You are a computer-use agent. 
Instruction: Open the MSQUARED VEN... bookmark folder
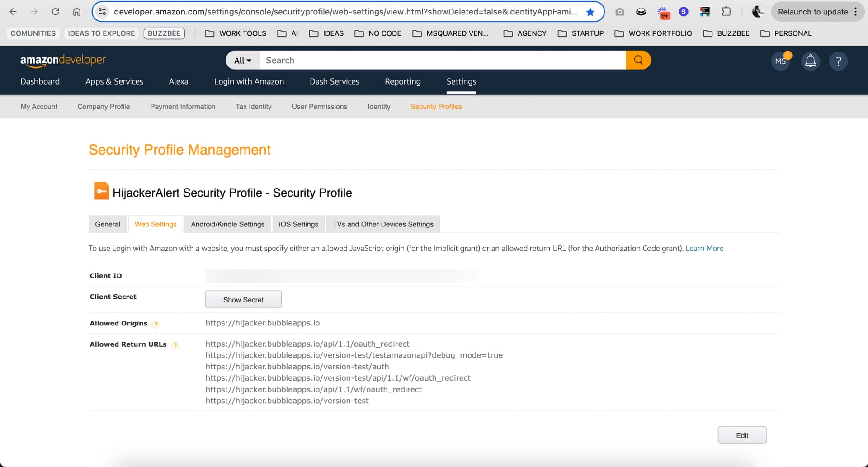point(451,33)
